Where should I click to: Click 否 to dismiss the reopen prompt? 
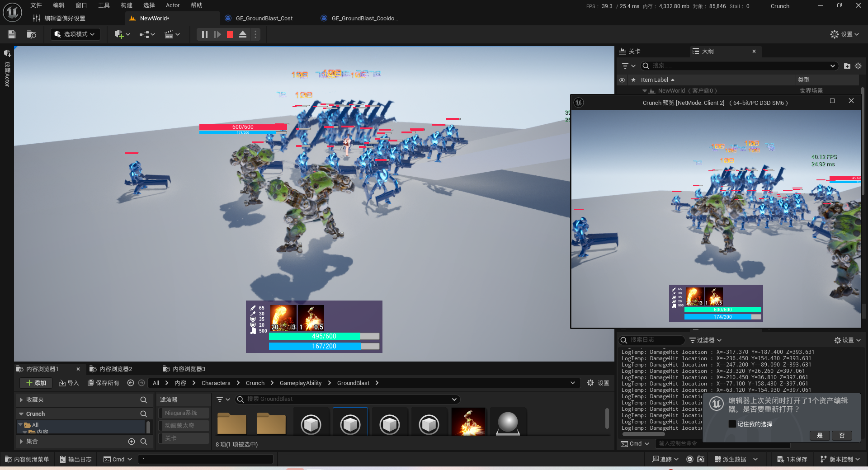click(x=842, y=436)
